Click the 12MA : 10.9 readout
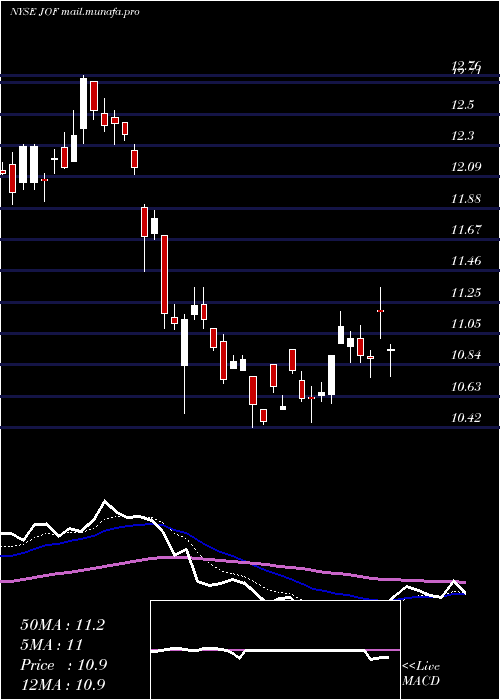 (63, 685)
